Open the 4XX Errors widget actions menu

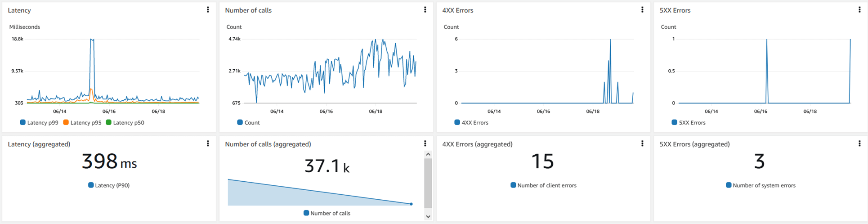point(642,10)
